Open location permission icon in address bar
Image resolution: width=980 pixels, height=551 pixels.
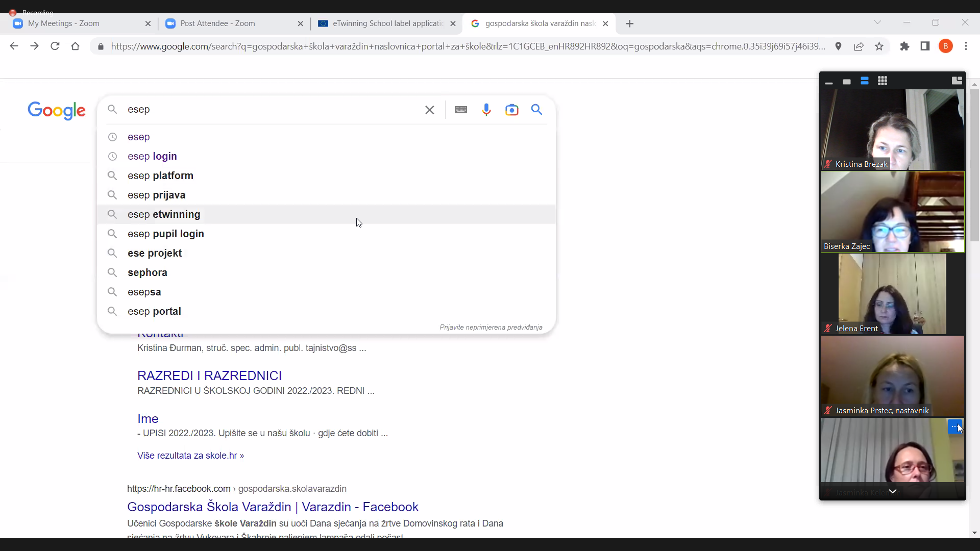[x=838, y=46]
